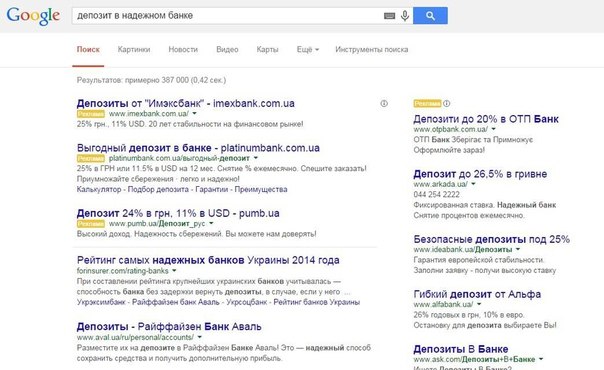Switch to the Картинки tab
604x370 pixels.
coord(134,50)
